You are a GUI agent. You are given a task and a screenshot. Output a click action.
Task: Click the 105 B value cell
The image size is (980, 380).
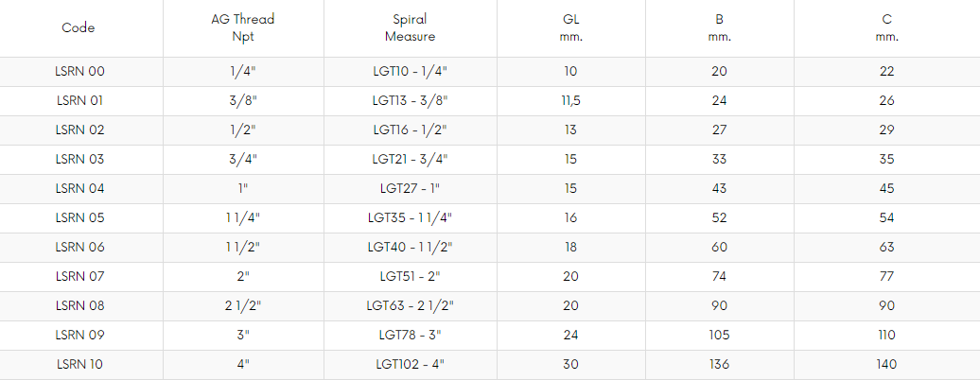(719, 335)
